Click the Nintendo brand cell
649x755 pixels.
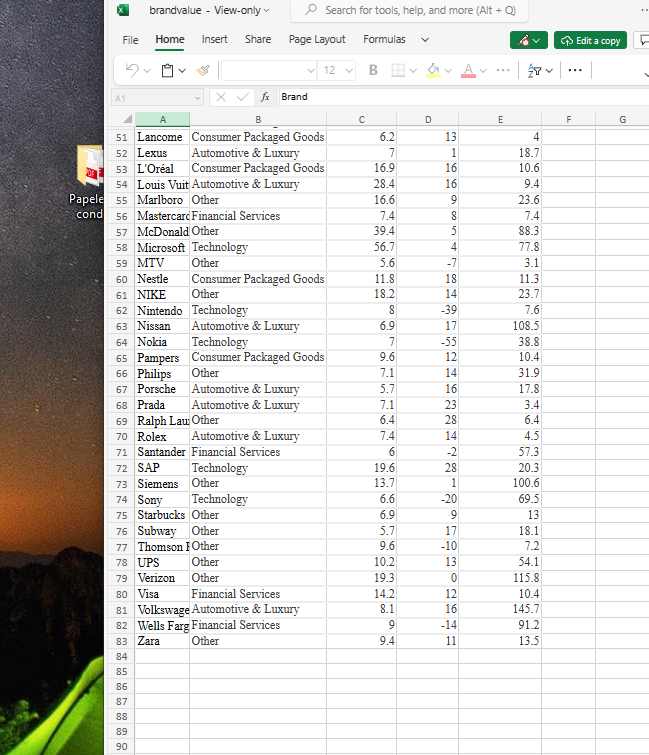(x=163, y=311)
